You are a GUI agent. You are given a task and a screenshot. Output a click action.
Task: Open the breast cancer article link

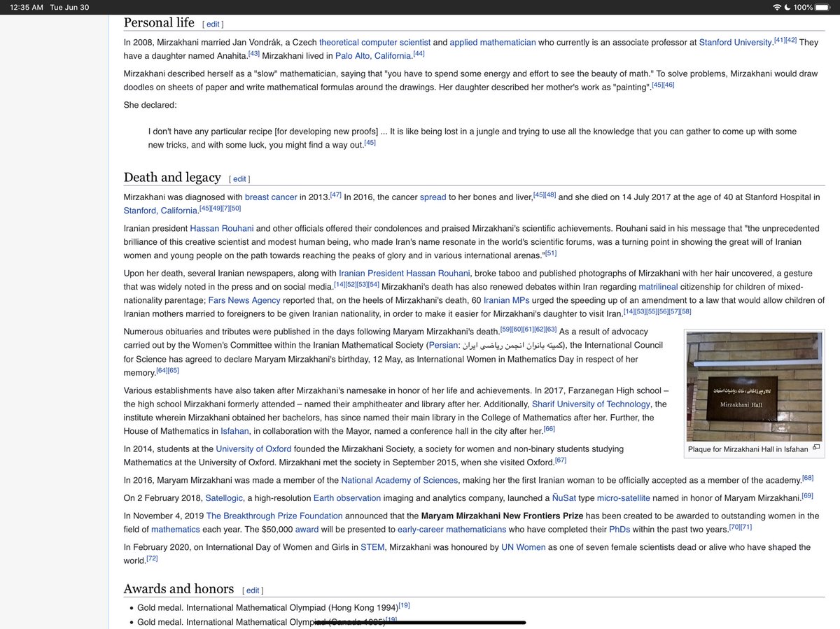tap(271, 197)
